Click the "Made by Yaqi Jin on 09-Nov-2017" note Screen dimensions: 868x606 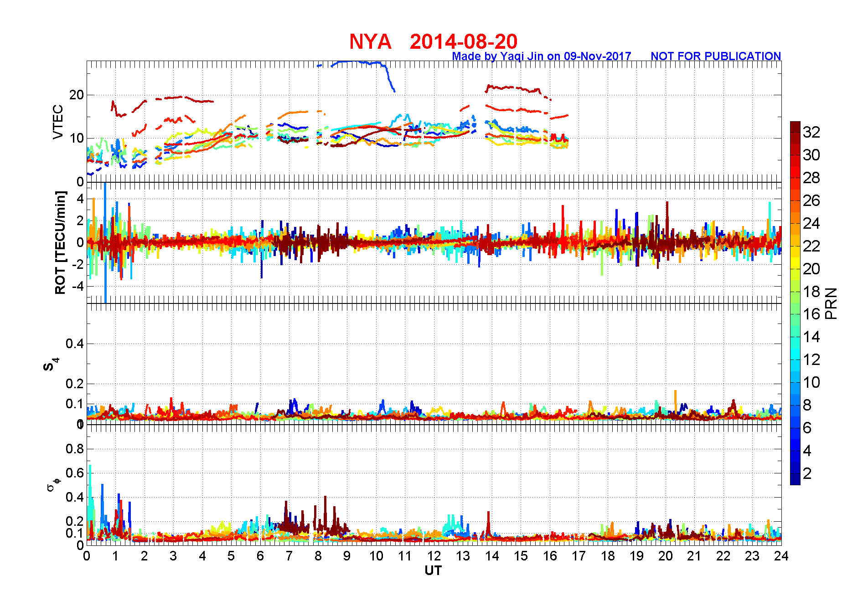[x=541, y=56]
